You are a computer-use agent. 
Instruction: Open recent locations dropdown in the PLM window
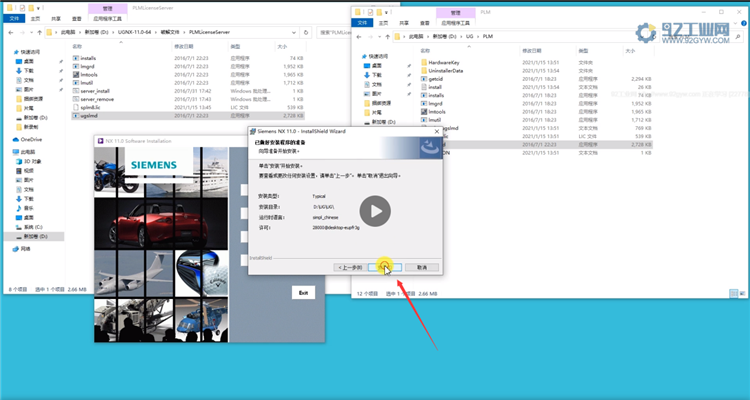(x=379, y=36)
